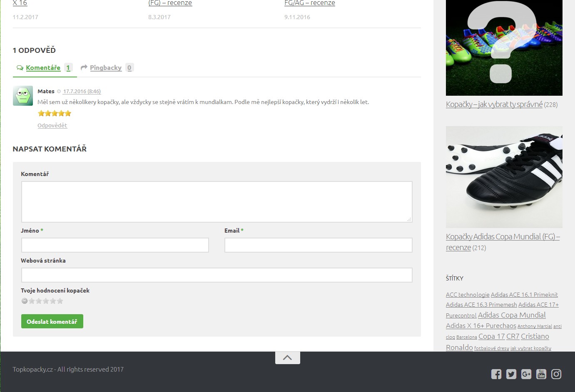Submit with the Odeslat komentář button

coord(52,321)
